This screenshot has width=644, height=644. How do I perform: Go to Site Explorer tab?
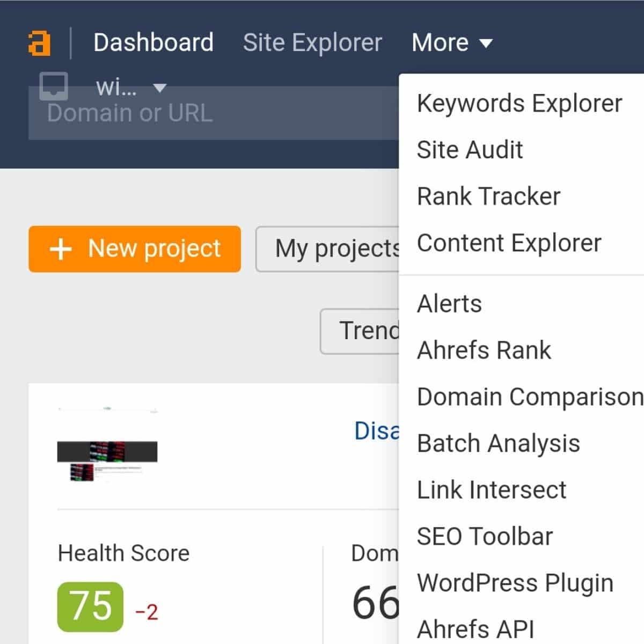(312, 43)
